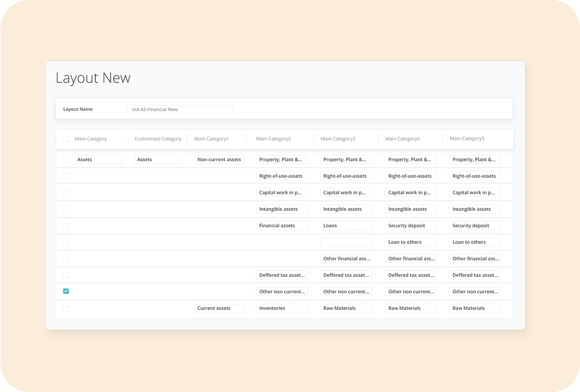Screen dimensions: 580x392
Task: Click the Main Category5 column header
Action: (467, 138)
